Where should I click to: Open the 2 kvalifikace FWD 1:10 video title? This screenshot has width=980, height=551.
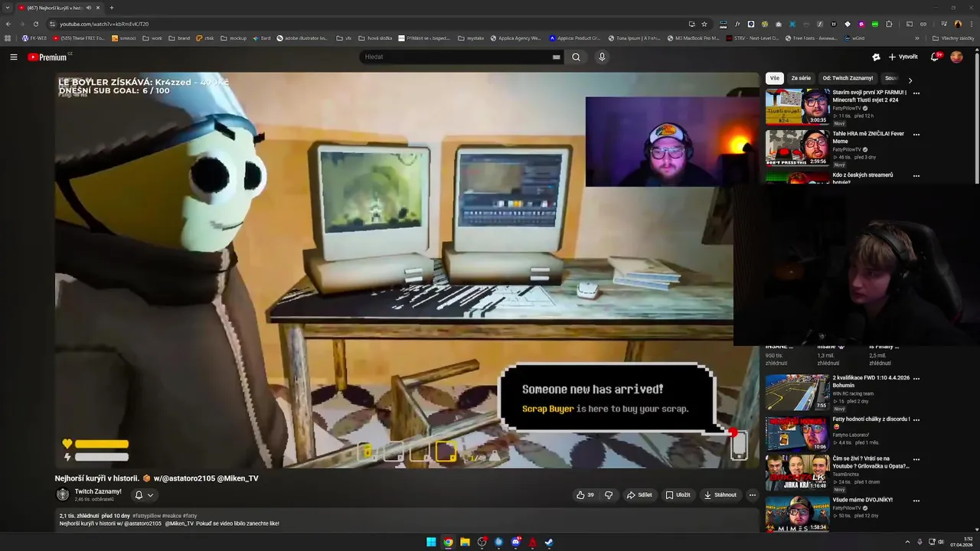(x=871, y=381)
